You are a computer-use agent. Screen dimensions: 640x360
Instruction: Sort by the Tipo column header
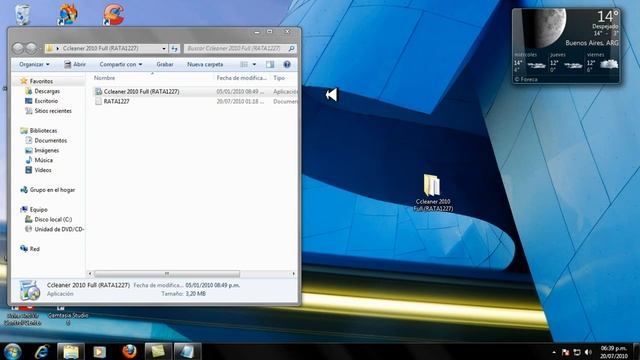(279, 78)
